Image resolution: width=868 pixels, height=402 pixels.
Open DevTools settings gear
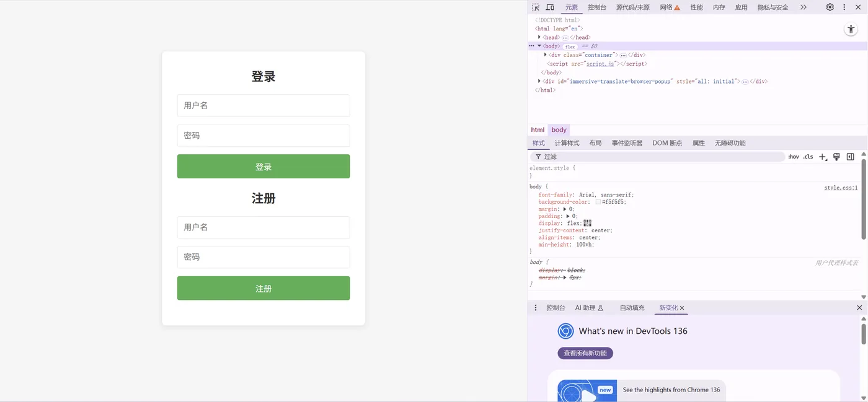click(830, 7)
